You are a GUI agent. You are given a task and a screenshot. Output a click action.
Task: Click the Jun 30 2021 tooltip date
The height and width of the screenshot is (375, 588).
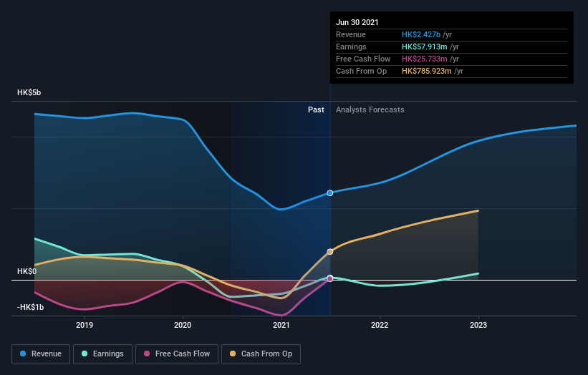tap(357, 22)
